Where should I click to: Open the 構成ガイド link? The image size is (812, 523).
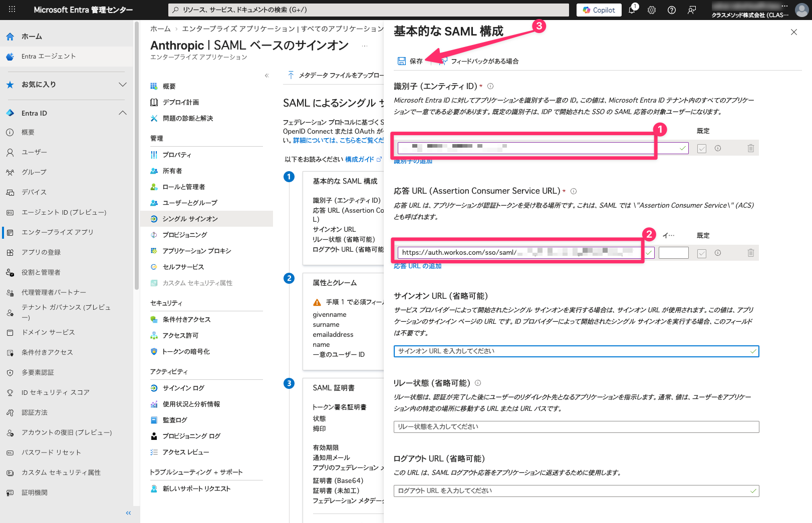coord(359,159)
